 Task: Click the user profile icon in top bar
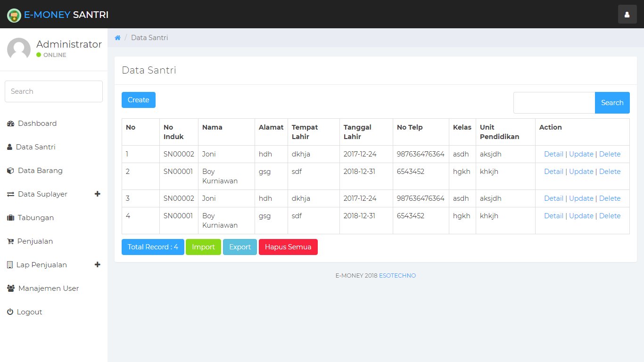pyautogui.click(x=627, y=15)
